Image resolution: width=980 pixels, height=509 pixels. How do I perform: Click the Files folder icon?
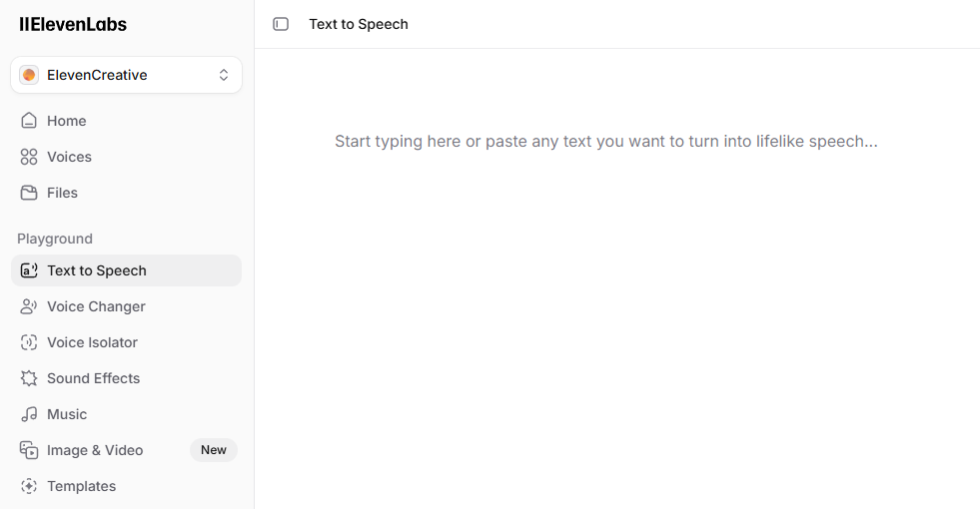[x=29, y=193]
